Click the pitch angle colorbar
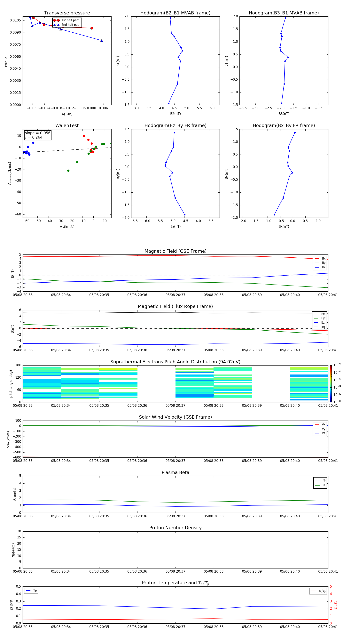The width and height of the screenshot is (351, 644). pyautogui.click(x=331, y=384)
